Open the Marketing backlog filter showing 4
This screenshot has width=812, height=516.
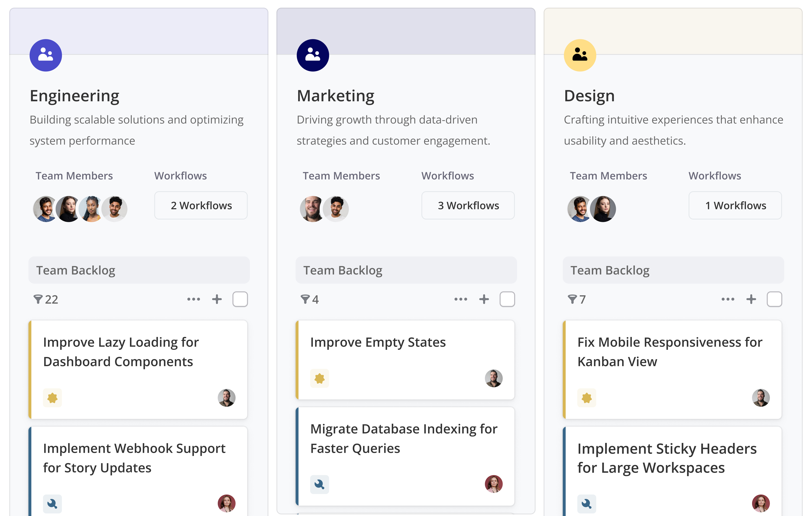309,299
